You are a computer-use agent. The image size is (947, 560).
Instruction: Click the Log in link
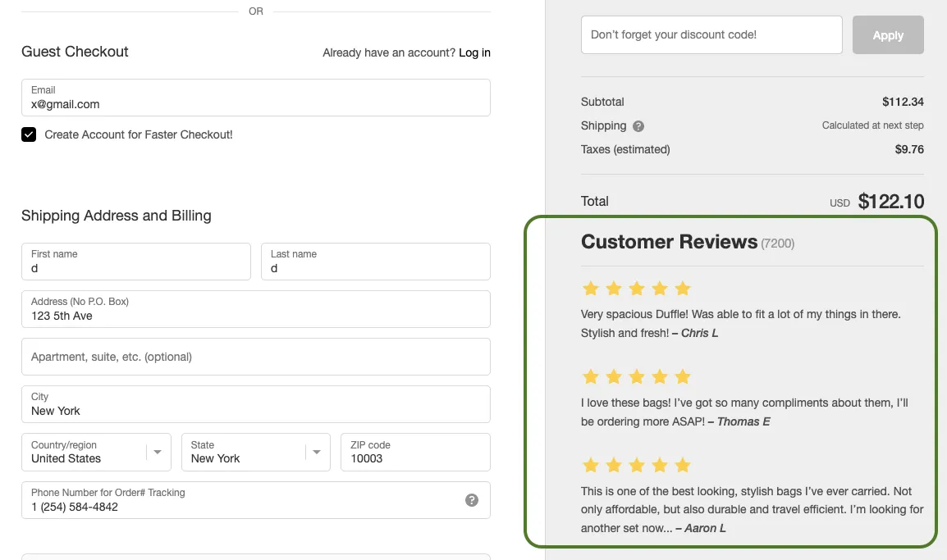pyautogui.click(x=474, y=52)
